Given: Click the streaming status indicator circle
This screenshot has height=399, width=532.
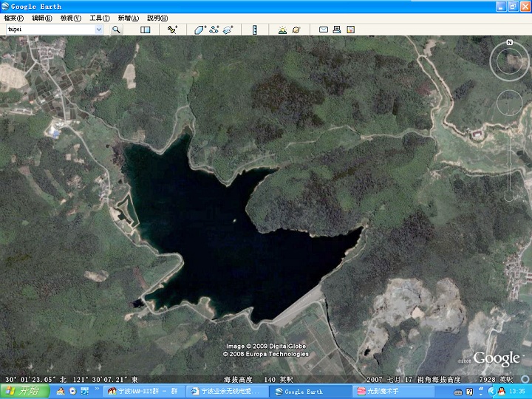Looking at the screenshot, I should [x=525, y=378].
